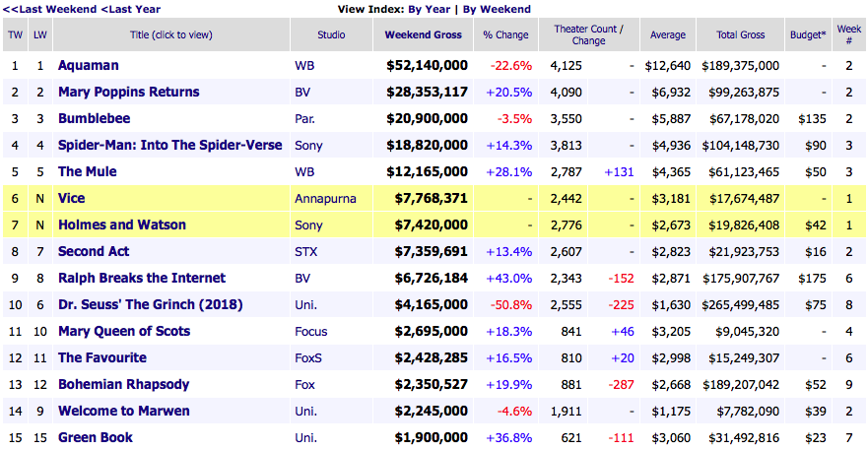Viewport: 868px width, 450px height.
Task: Open Welcome to Marwen movie page
Action: (123, 411)
